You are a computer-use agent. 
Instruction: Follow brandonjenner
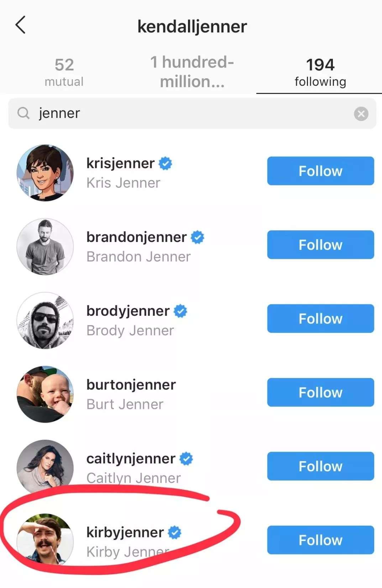[320, 245]
